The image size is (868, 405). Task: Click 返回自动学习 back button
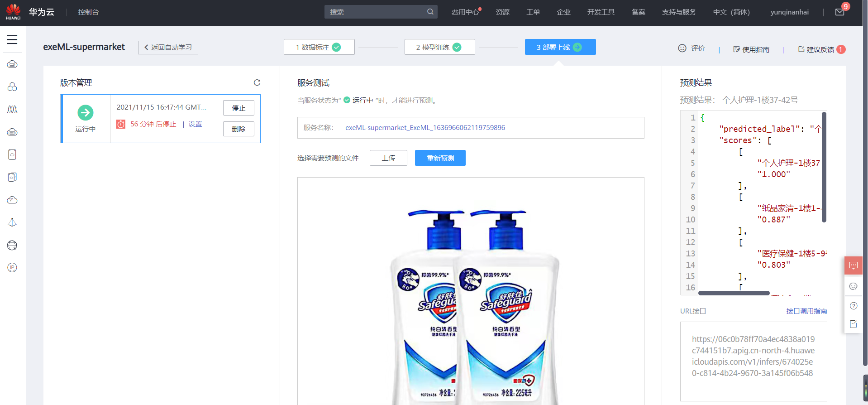pos(168,48)
